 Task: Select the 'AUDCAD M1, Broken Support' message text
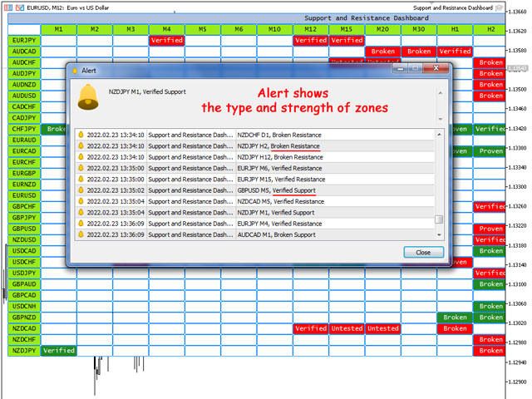(277, 234)
